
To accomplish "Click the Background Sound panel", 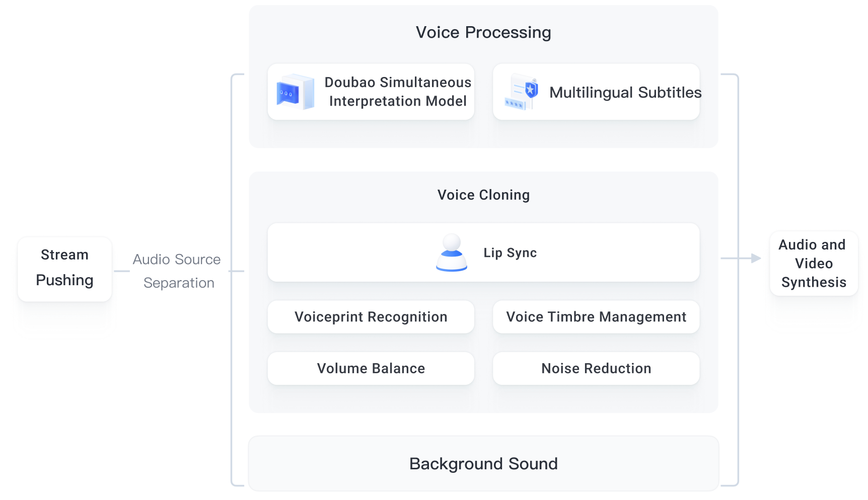I will tap(483, 463).
